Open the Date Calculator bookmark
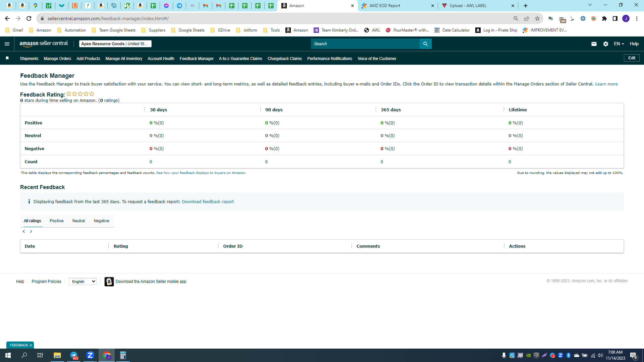644x362 pixels. coord(452,30)
